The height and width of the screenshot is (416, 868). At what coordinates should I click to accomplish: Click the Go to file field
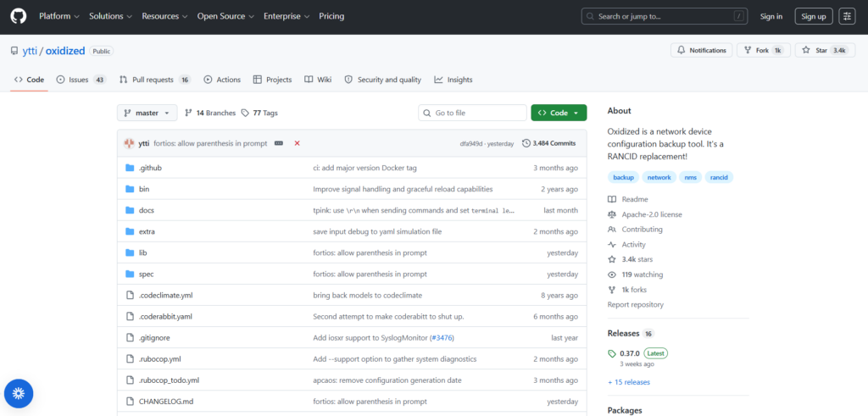(x=472, y=113)
